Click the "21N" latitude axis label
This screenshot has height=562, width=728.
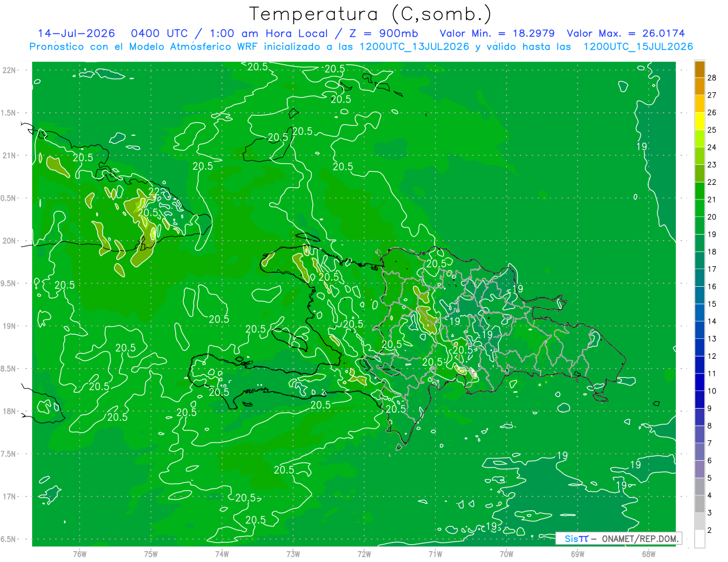[8, 156]
